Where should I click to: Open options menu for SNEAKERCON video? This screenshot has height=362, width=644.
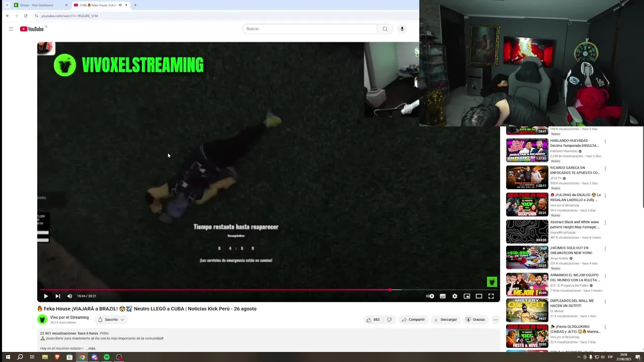click(x=605, y=249)
